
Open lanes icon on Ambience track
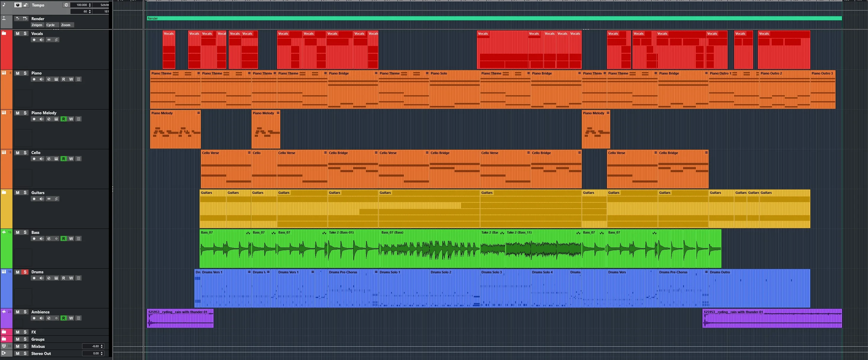click(x=79, y=318)
